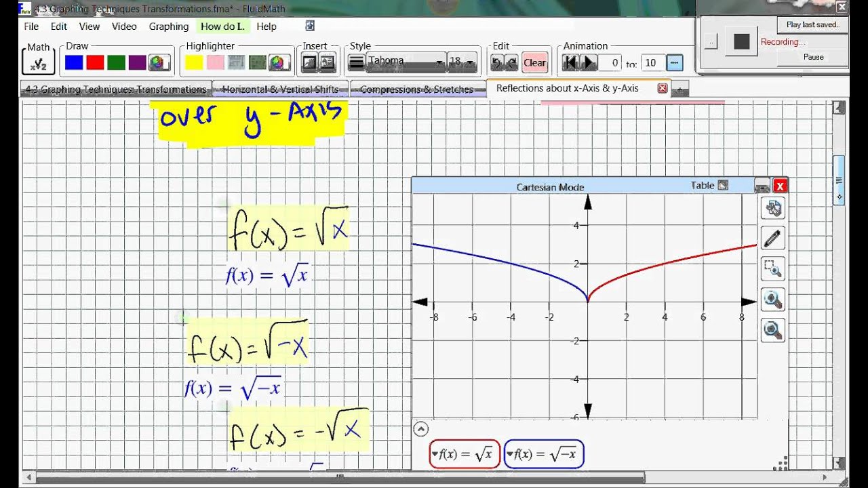The image size is (868, 488).
Task: Open the Help menu
Action: point(267,26)
